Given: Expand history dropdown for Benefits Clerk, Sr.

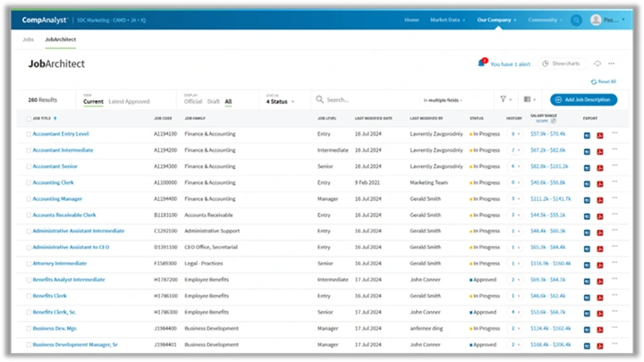Looking at the screenshot, I should tap(514, 312).
